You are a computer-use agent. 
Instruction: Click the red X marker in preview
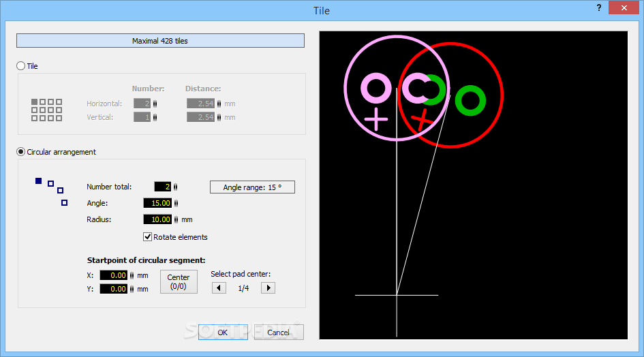tap(422, 121)
